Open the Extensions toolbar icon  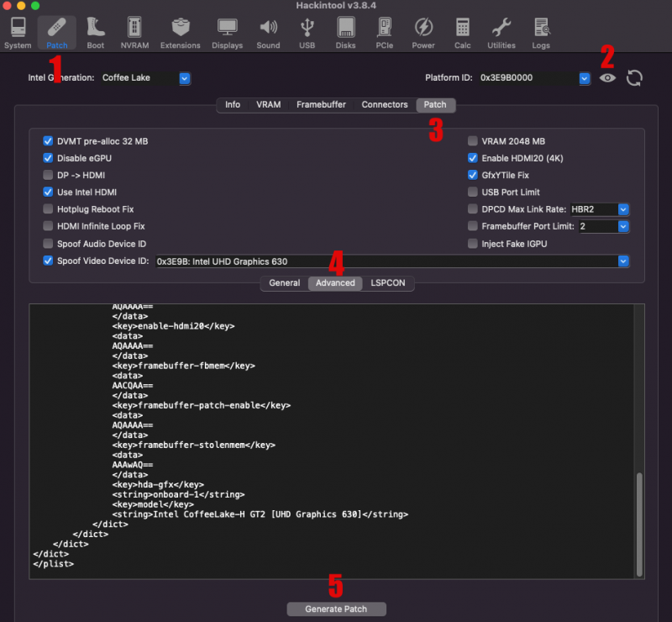180,33
